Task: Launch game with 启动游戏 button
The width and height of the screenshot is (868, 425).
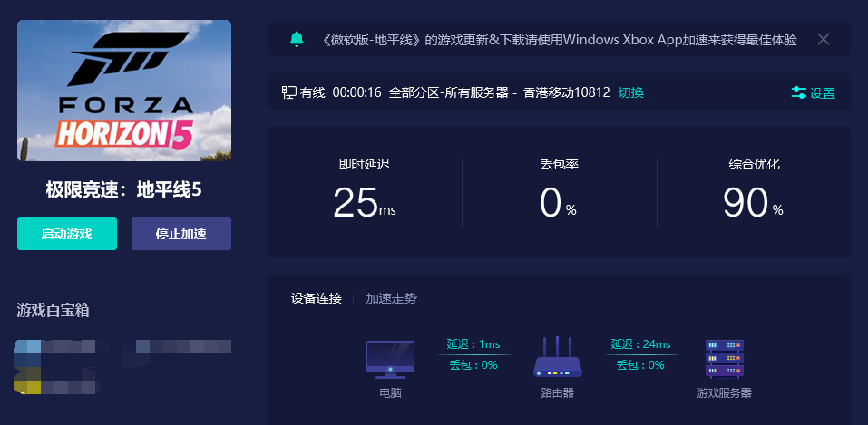Action: coord(67,234)
